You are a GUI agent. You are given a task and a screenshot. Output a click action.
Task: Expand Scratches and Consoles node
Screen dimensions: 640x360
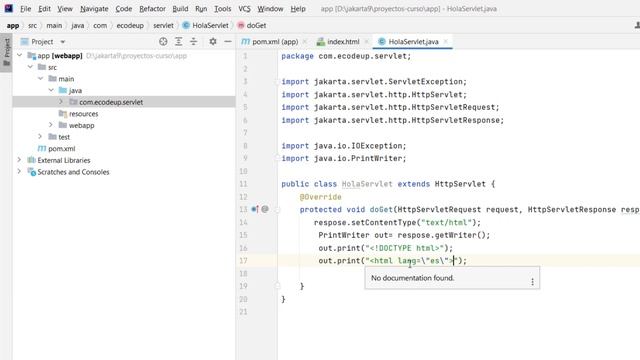tap(19, 172)
